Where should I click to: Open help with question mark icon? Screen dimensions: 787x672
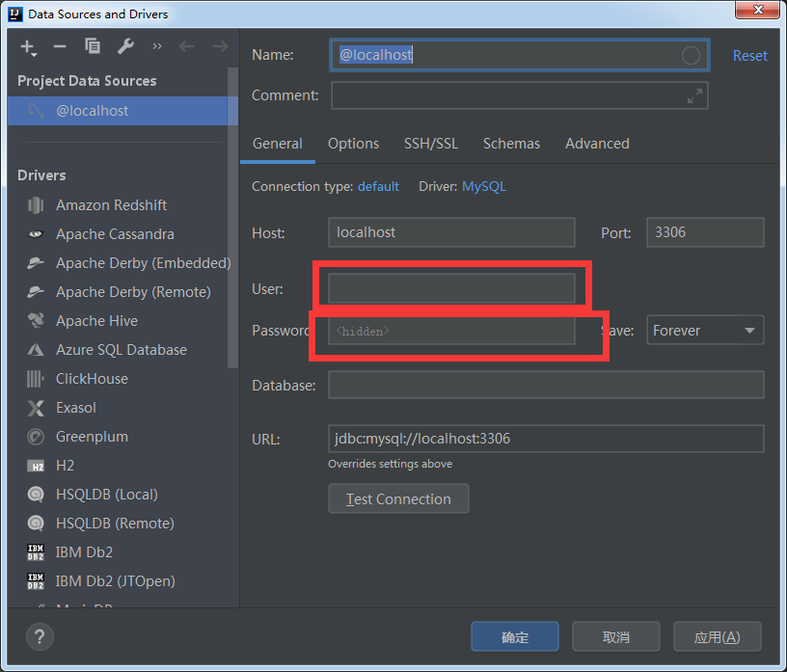click(x=40, y=637)
